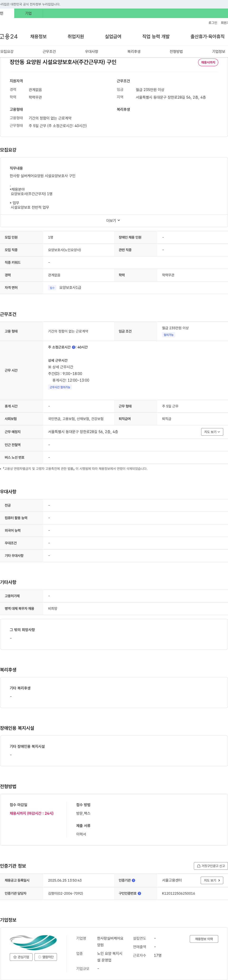Click the registration date 2025.06.25 13:50:43
Image resolution: width=228 pixels, height=980 pixels.
[65, 880]
